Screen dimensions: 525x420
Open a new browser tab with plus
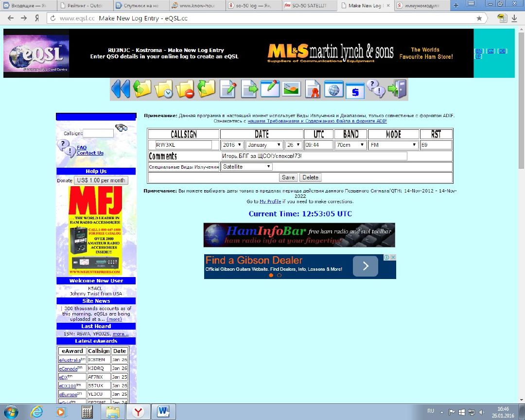[x=455, y=5]
